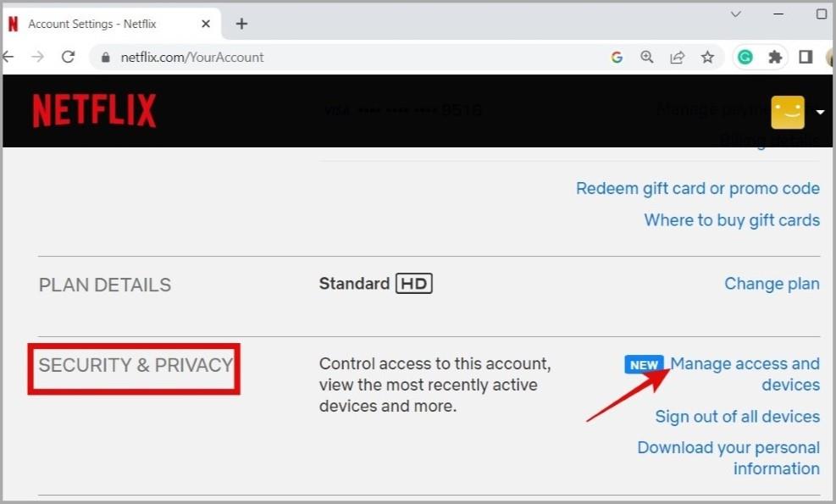Image resolution: width=836 pixels, height=504 pixels.
Task: Open the Grammarly extension icon
Action: 745,57
